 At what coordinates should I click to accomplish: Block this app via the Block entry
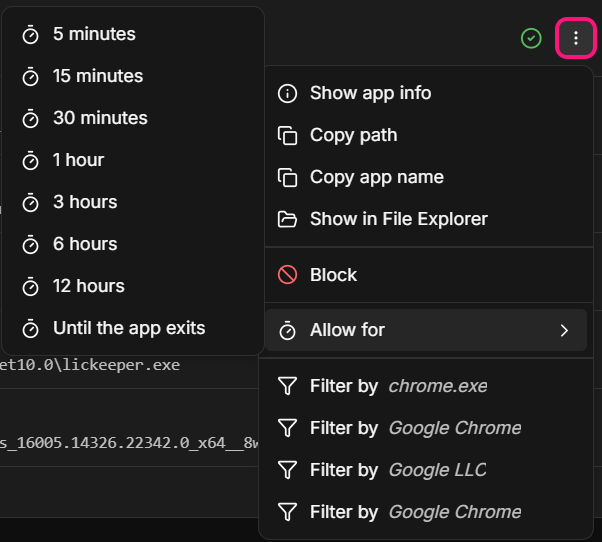(x=426, y=275)
